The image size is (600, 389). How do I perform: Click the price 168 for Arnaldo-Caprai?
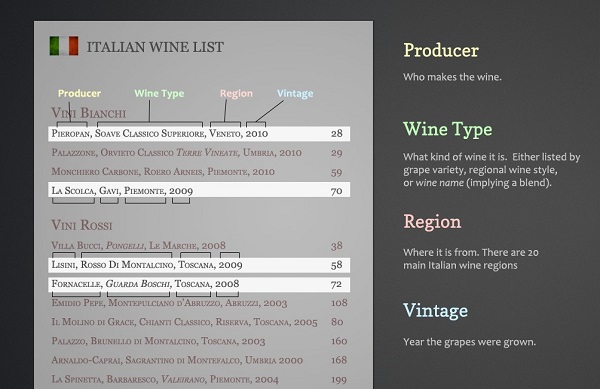pyautogui.click(x=339, y=360)
